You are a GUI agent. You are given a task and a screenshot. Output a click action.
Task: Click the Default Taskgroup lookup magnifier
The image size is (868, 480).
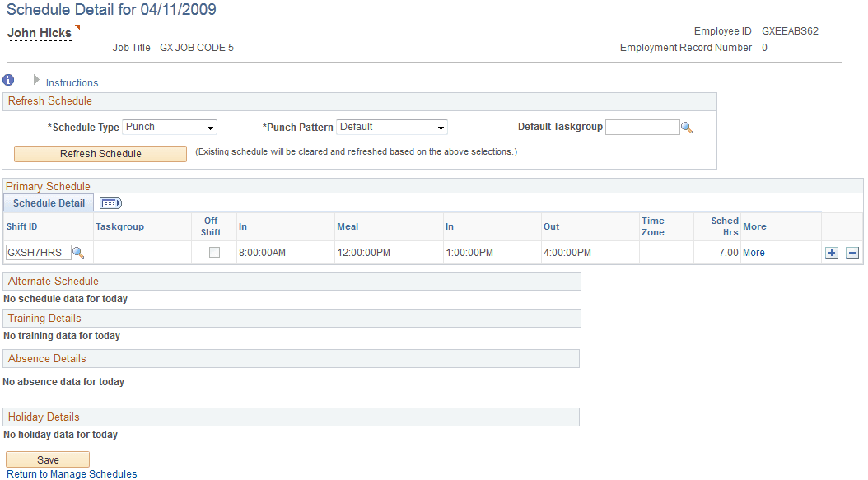tap(688, 127)
